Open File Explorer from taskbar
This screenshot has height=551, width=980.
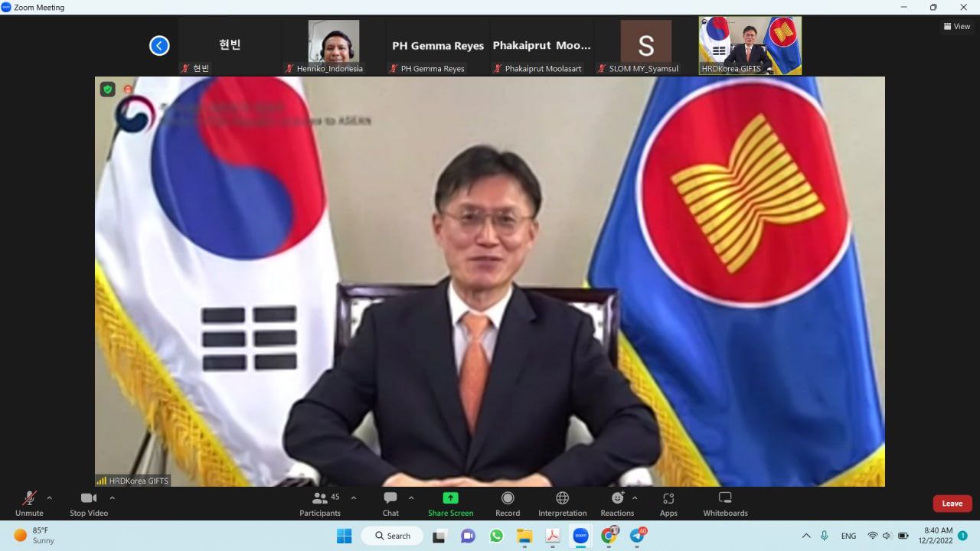(524, 536)
